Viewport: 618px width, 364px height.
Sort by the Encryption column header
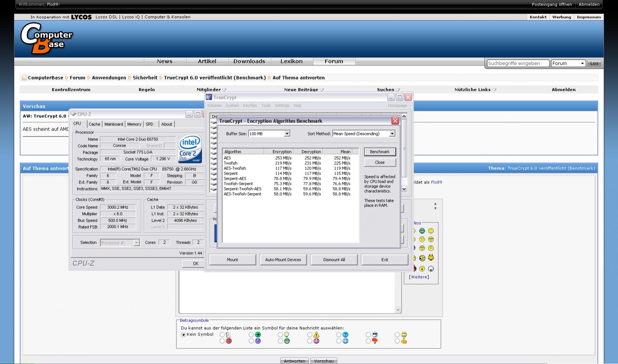coord(279,151)
